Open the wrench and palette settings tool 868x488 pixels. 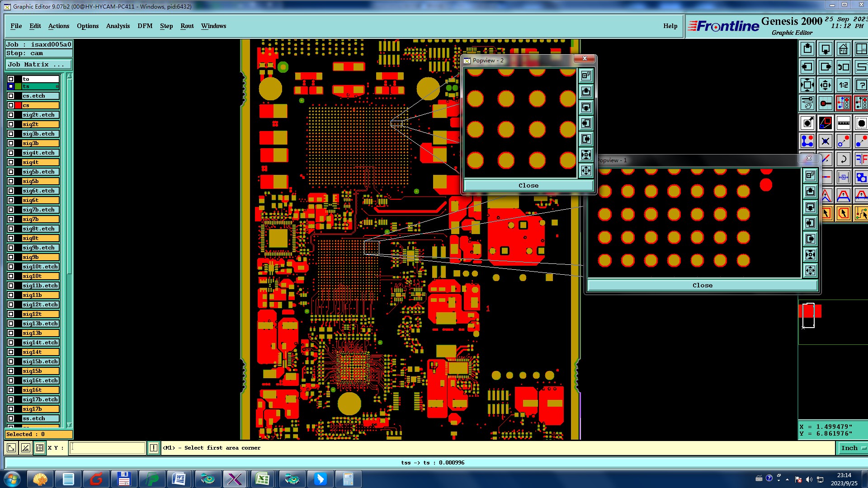tap(807, 103)
